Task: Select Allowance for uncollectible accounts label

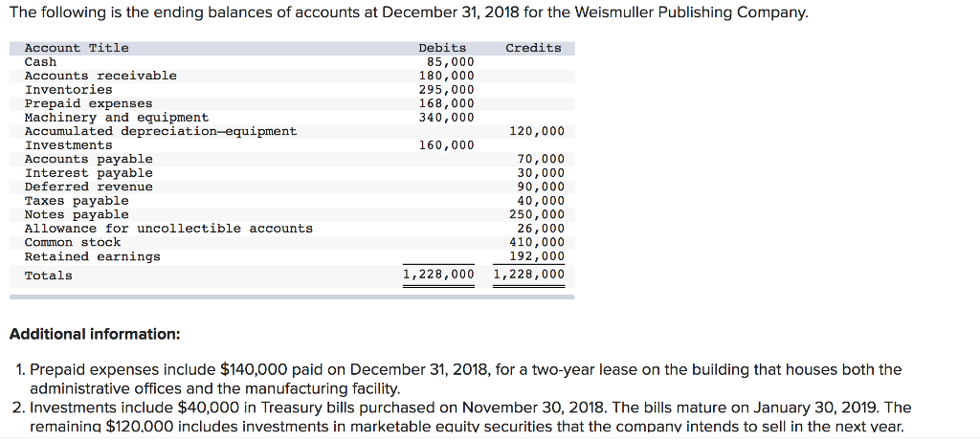Action: tap(168, 229)
